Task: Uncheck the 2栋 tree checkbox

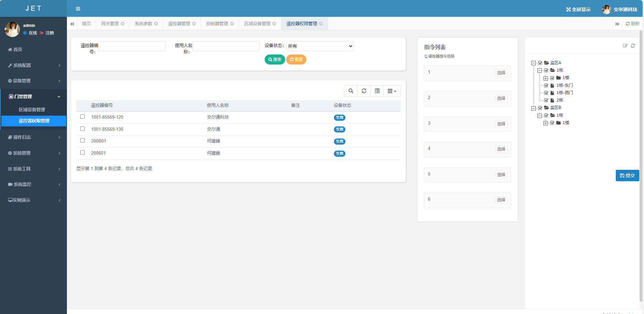Action: coord(546,100)
